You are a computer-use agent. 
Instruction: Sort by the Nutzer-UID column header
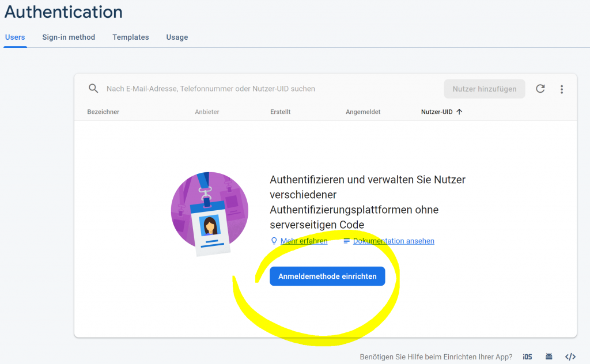click(436, 112)
